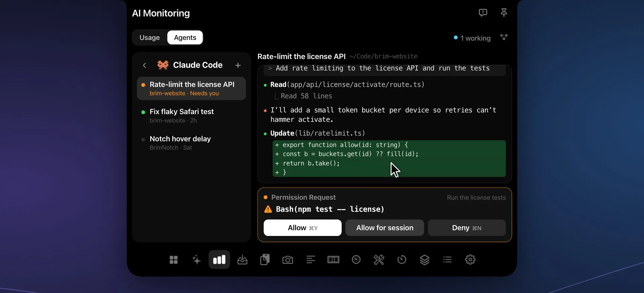Click the const b = buckets.get diff line

point(389,154)
